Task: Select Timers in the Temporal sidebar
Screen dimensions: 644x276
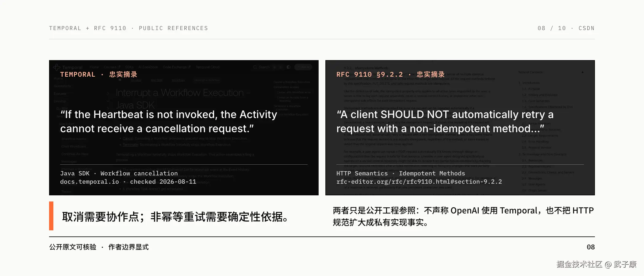Action: pos(66,191)
